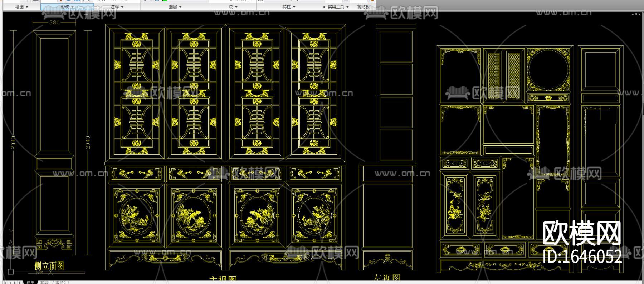Select the 侧立面图 text label
Image resolution: width=644 pixels, height=284 pixels.
click(49, 266)
